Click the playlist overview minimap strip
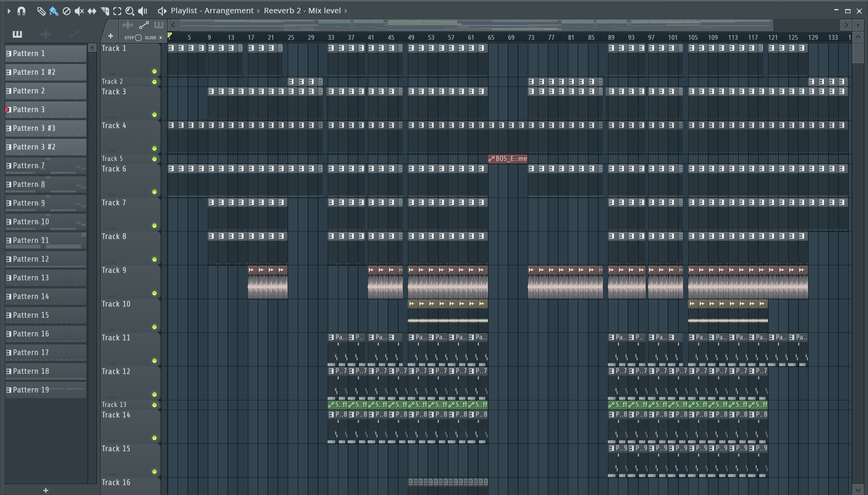868x495 pixels. pyautogui.click(x=476, y=25)
